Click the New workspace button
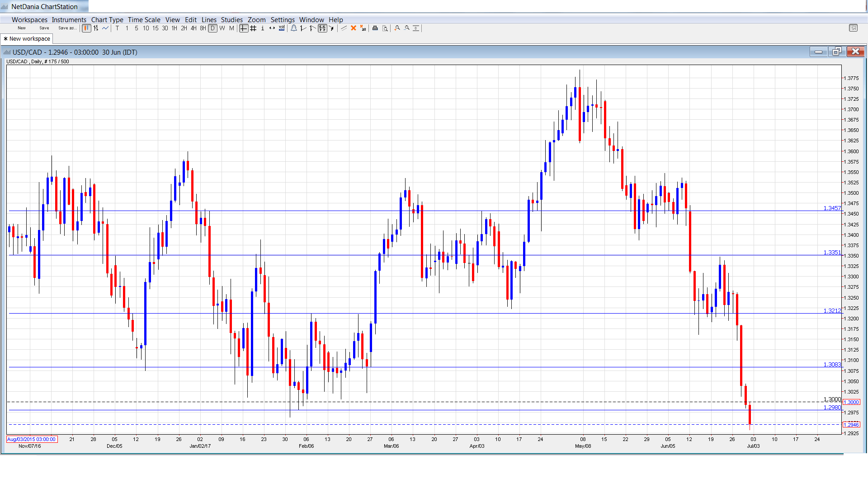This screenshot has width=868, height=488. click(x=22, y=28)
